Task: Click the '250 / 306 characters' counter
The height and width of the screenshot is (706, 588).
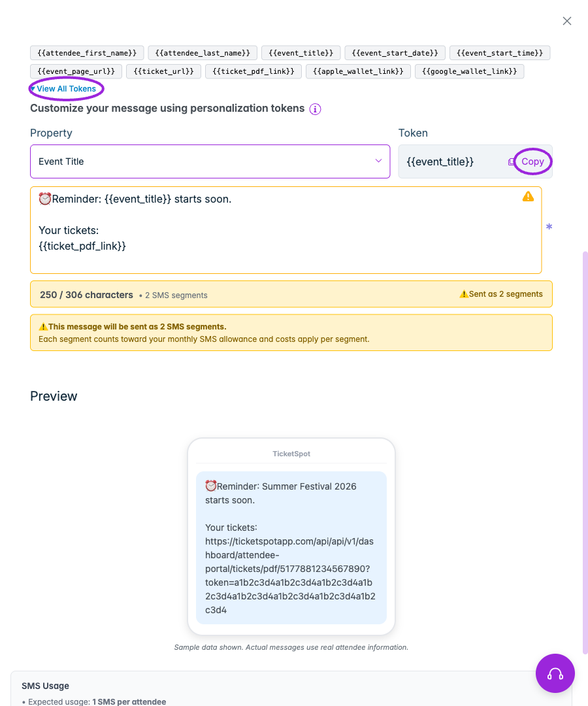Action: 86,295
